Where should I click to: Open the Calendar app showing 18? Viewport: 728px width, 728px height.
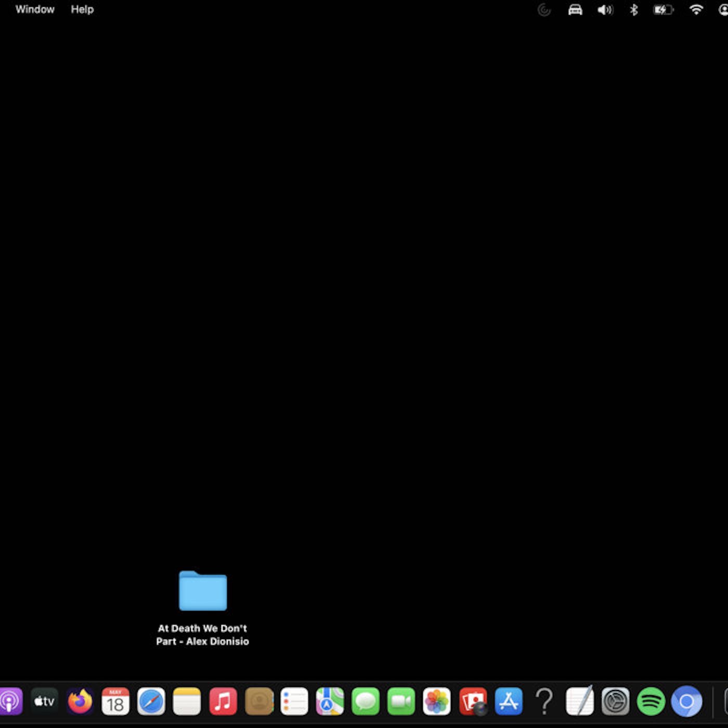pyautogui.click(x=115, y=701)
